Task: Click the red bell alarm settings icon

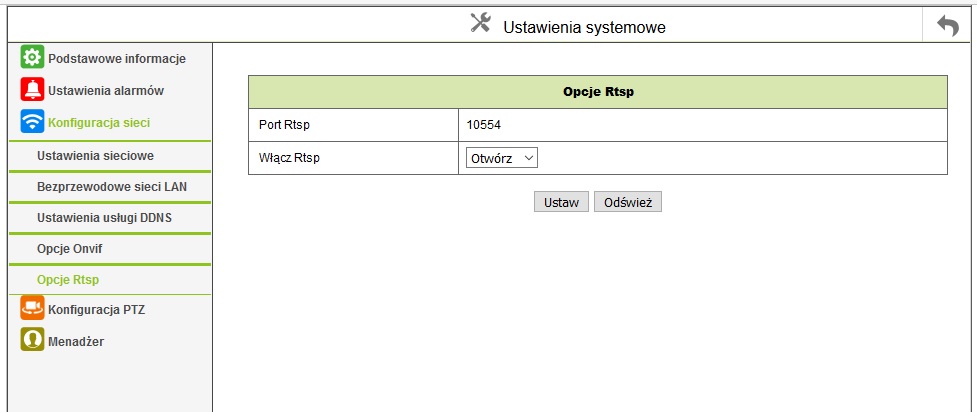Action: click(32, 89)
